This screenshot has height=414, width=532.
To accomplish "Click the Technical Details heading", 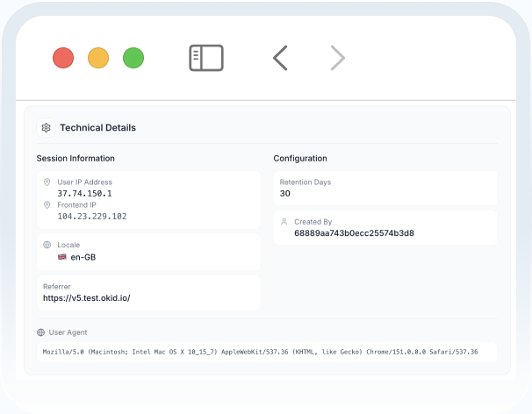I will click(x=98, y=128).
